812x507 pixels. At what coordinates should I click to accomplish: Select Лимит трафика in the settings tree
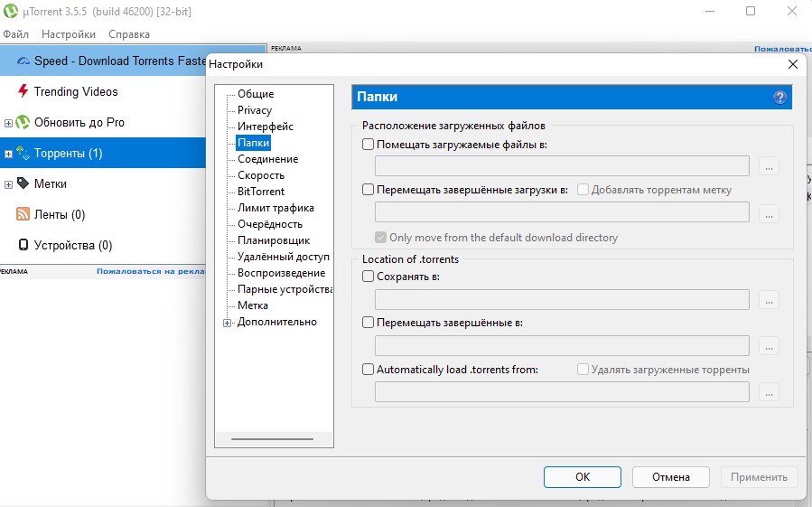click(275, 208)
